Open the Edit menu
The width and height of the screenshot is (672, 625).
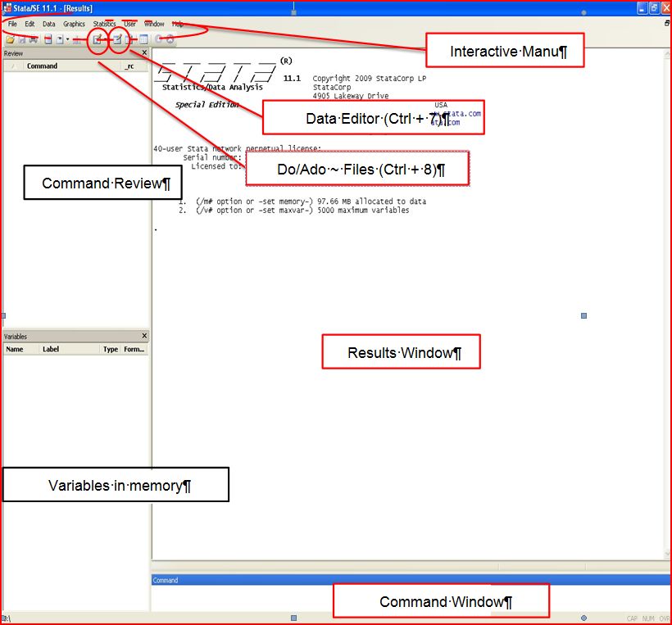[x=30, y=24]
